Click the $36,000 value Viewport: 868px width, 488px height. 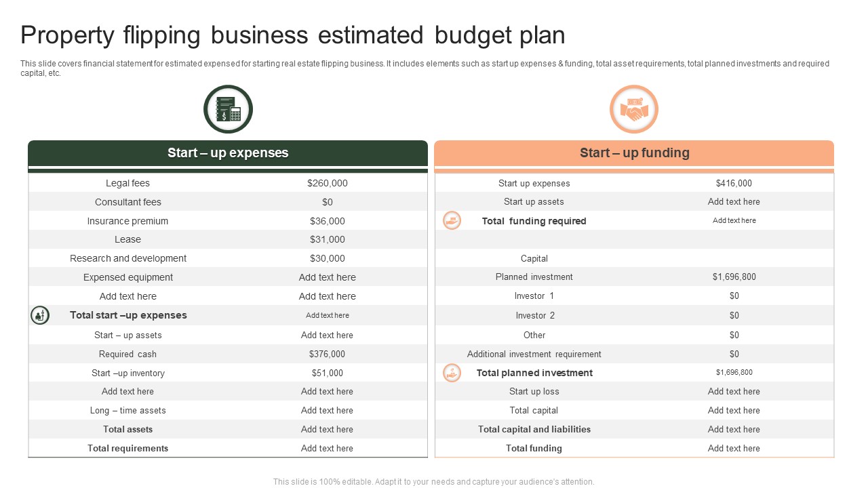328,221
